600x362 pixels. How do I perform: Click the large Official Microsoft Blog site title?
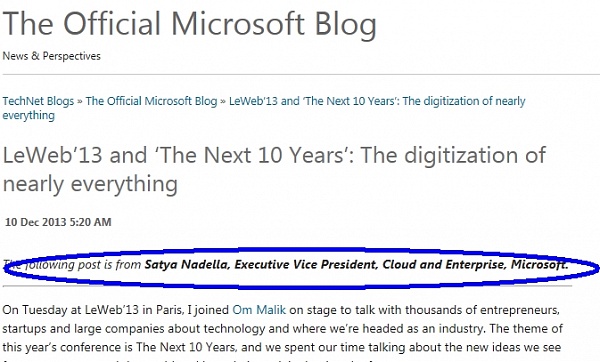190,24
